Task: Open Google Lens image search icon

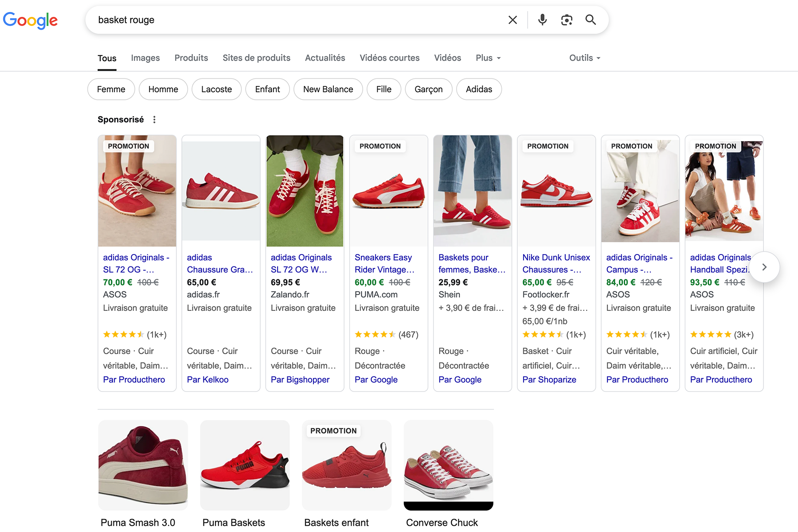Action: tap(567, 20)
